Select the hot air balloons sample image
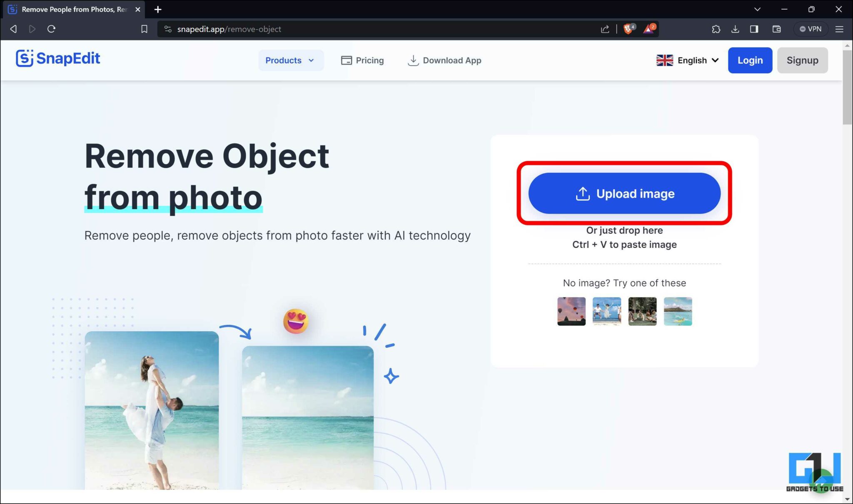The image size is (853, 504). (571, 311)
